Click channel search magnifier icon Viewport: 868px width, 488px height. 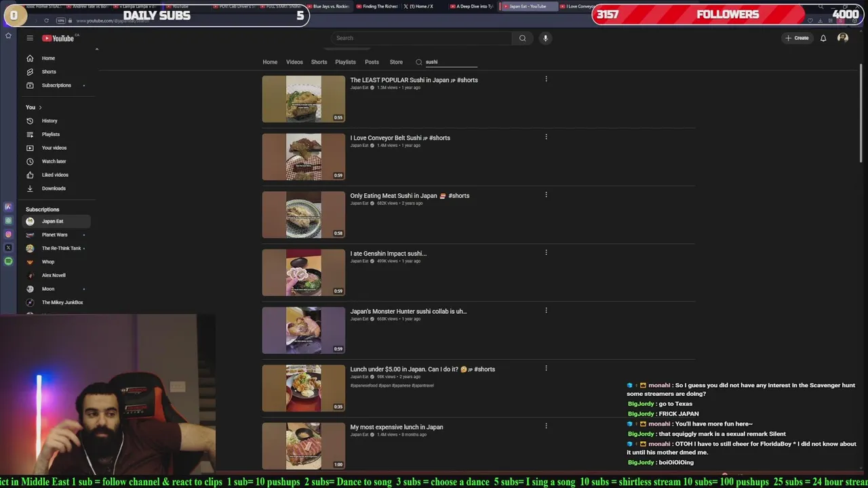point(418,62)
